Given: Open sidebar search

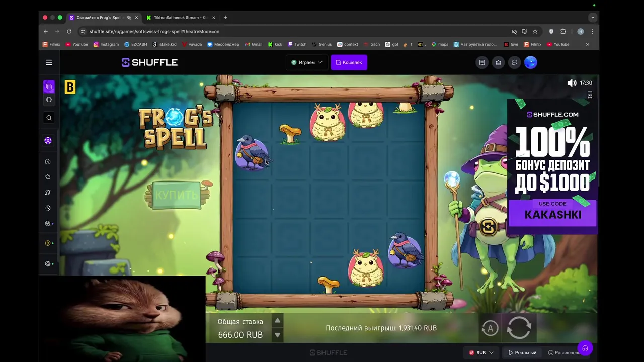Looking at the screenshot, I should (x=49, y=118).
